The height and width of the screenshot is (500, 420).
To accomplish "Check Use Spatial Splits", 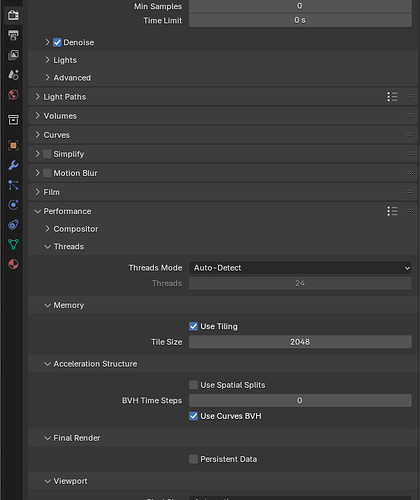I will (x=193, y=385).
